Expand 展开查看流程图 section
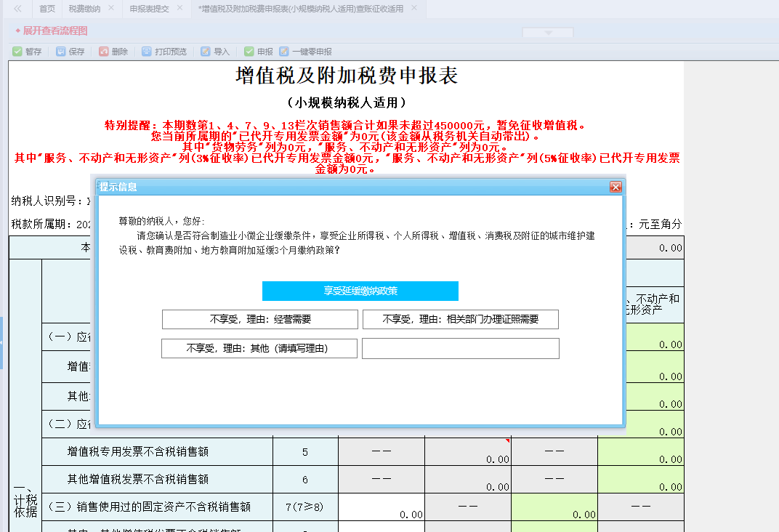This screenshot has width=779, height=532. [x=55, y=31]
